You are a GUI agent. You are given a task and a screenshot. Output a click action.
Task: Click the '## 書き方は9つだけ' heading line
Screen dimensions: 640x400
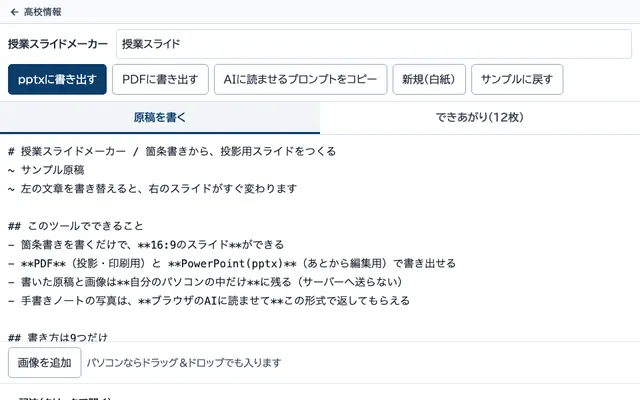tap(58, 337)
